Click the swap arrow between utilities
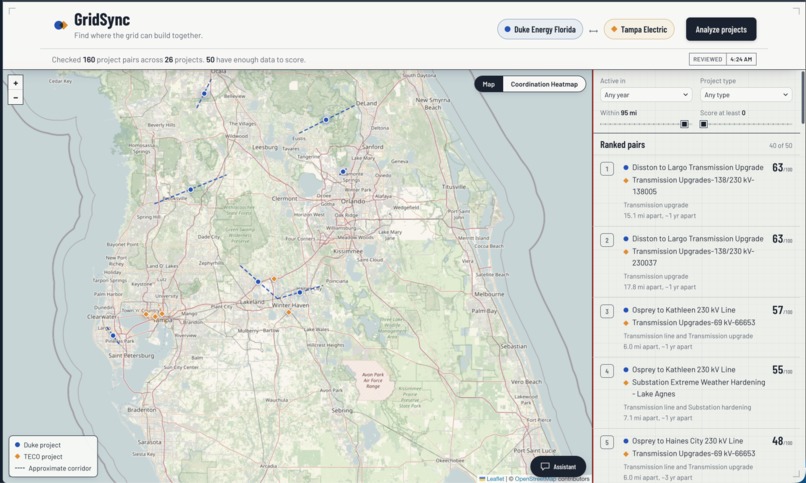 [x=593, y=30]
